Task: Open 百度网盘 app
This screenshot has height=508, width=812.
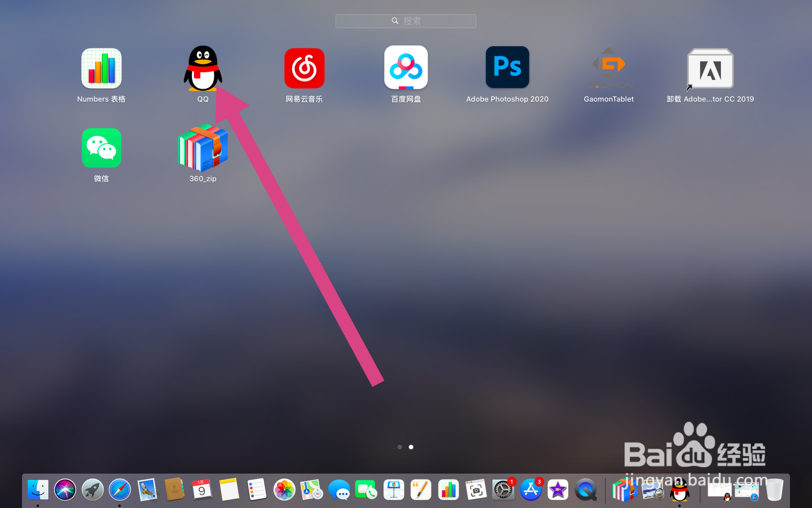Action: pyautogui.click(x=406, y=68)
